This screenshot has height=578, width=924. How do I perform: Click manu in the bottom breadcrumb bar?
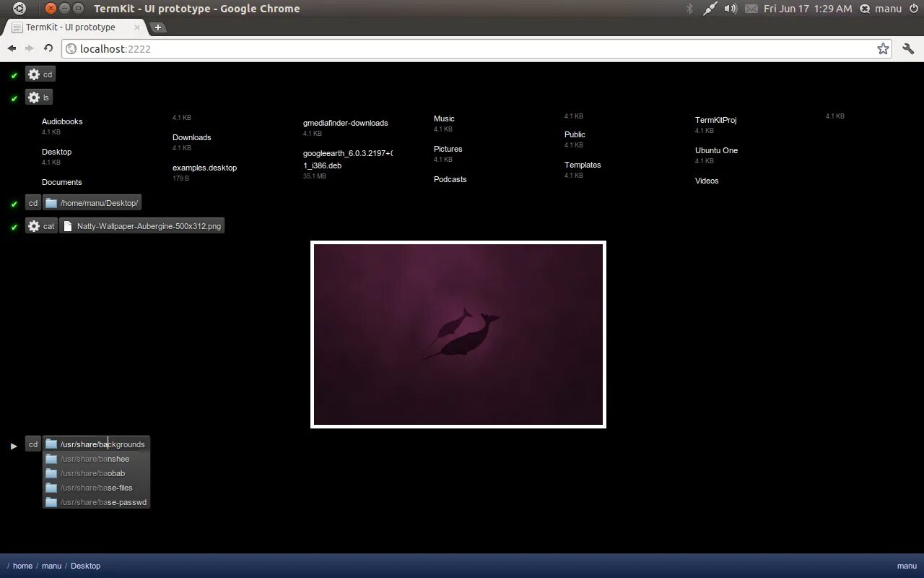[51, 566]
